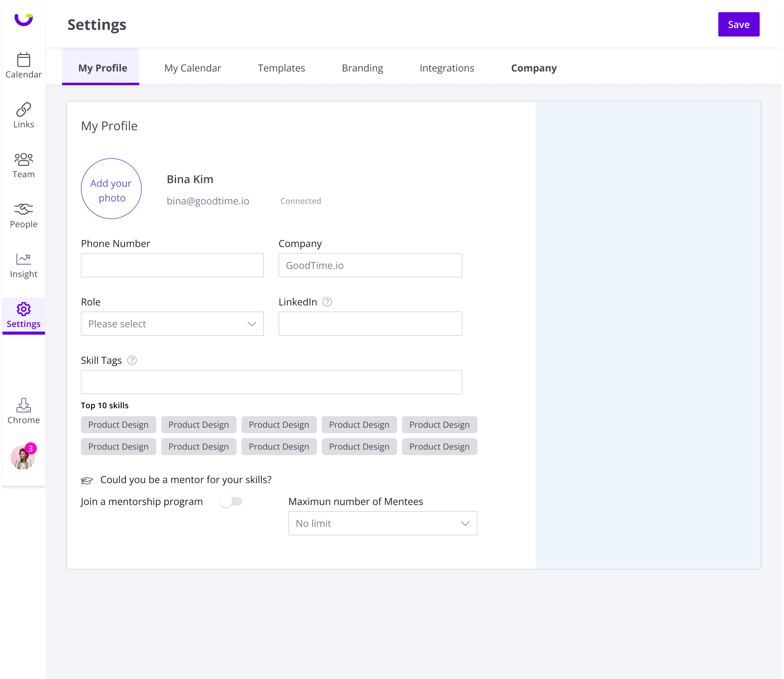Enable Join a mentorship program toggle
Image resolution: width=784 pixels, height=679 pixels.
click(231, 502)
